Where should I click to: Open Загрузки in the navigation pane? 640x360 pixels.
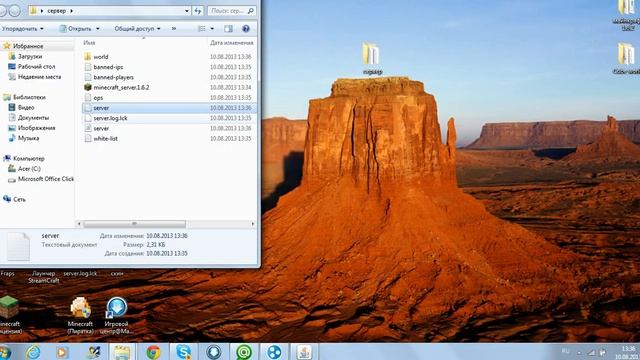coord(30,56)
